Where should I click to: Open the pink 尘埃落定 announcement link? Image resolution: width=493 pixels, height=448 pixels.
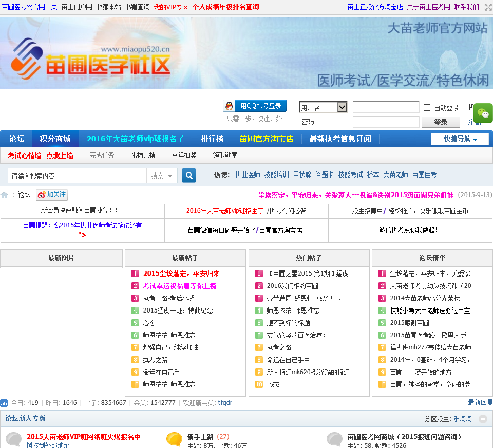click(356, 195)
